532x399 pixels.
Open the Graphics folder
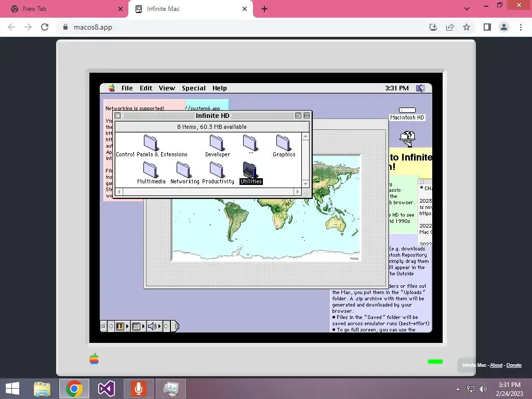coord(283,143)
